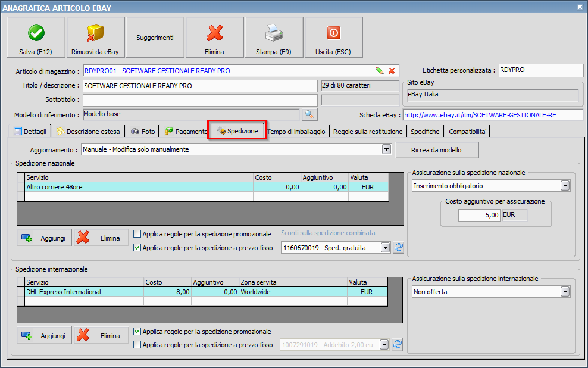The height and width of the screenshot is (368, 588).
Task: Open the Specifiche tab
Action: pyautogui.click(x=425, y=131)
